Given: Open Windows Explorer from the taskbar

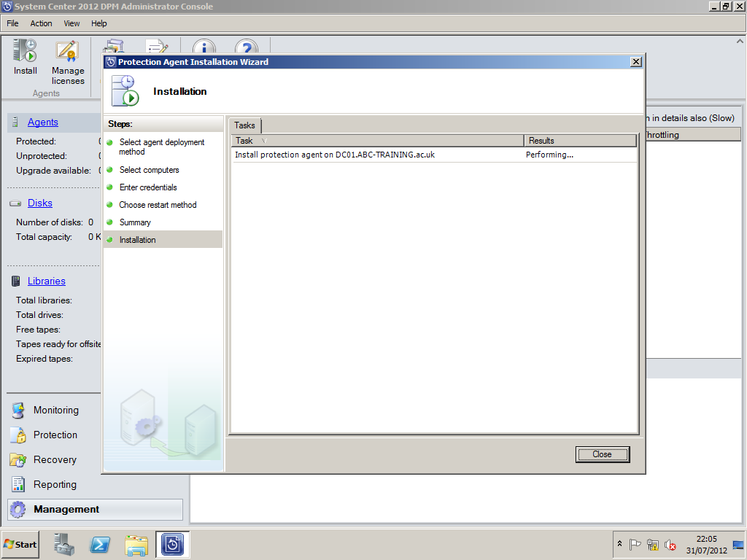Looking at the screenshot, I should [136, 545].
